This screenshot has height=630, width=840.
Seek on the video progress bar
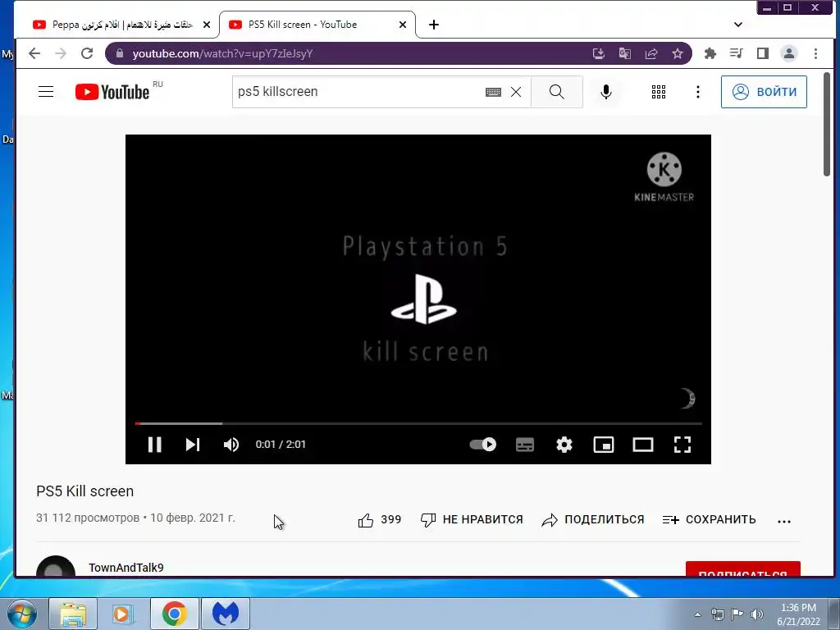click(x=418, y=423)
